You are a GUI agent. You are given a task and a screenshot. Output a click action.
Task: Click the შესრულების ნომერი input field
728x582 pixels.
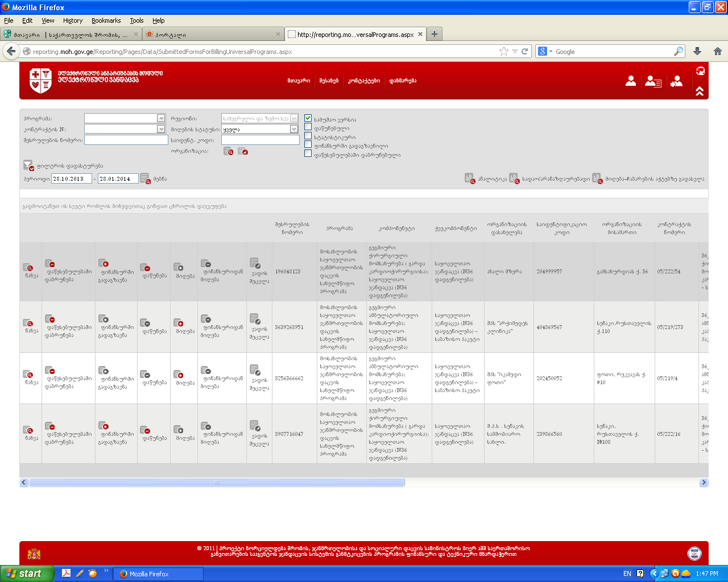[x=126, y=140]
